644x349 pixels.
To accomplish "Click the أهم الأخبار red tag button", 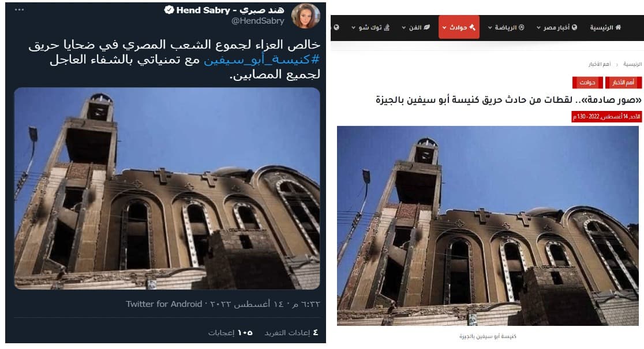I will point(623,83).
